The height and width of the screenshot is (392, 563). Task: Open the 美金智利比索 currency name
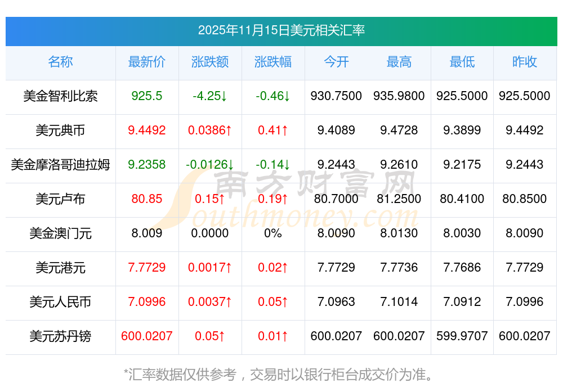60,96
